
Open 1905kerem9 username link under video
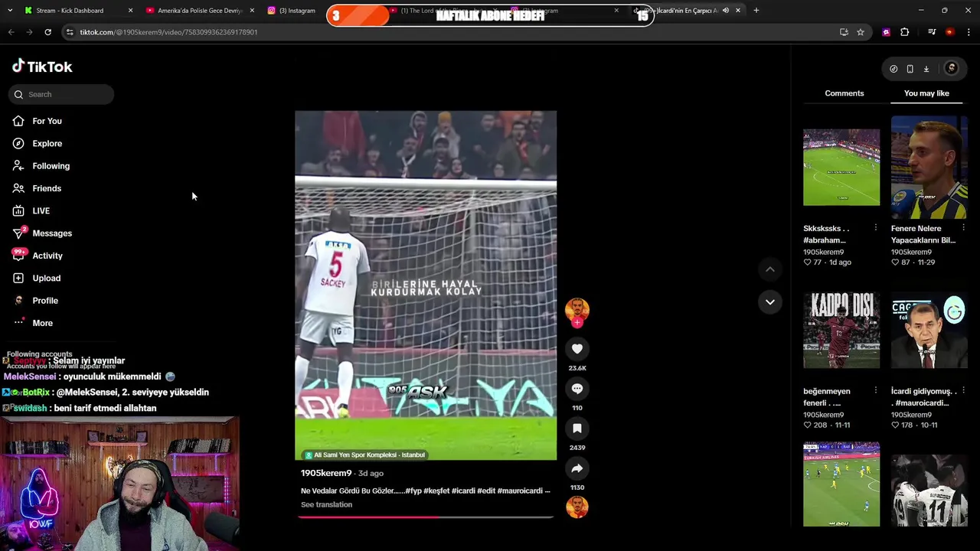[326, 473]
